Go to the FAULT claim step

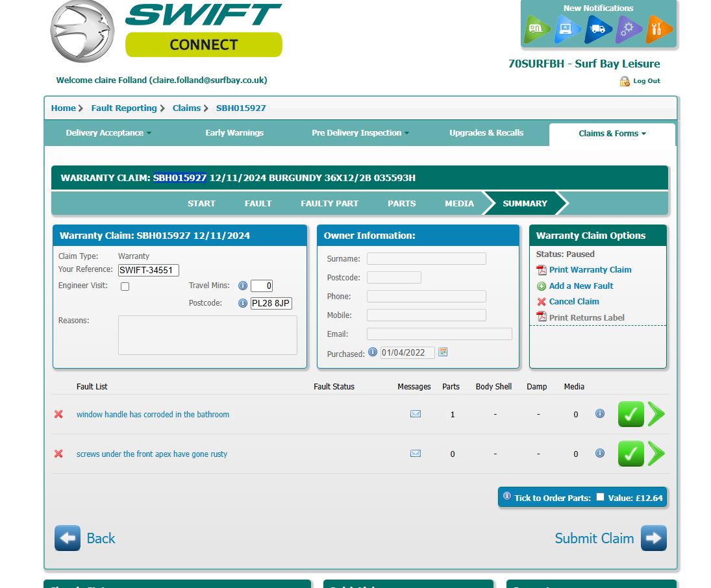pos(258,204)
